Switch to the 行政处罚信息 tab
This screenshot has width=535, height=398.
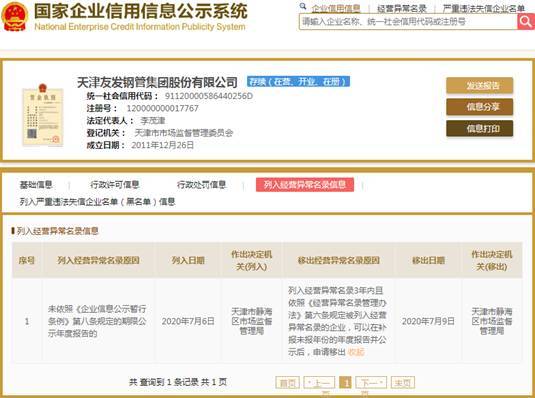201,185
